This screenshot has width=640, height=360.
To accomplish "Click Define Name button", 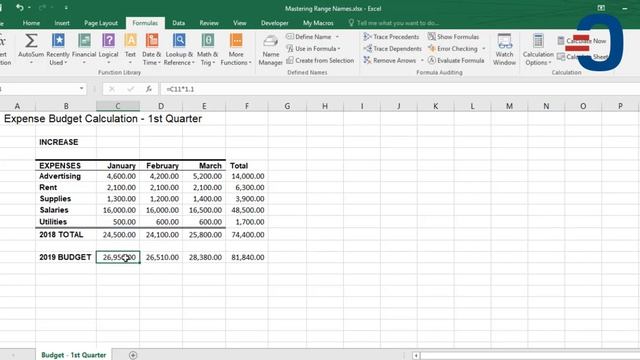I will (309, 37).
